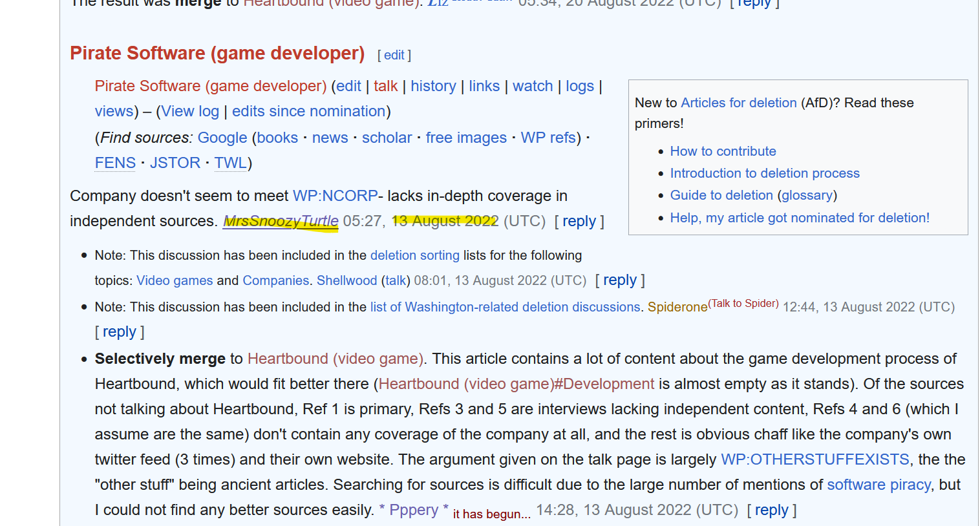Open 'Help, my article got nominated for deletion!' link
The width and height of the screenshot is (980, 526).
click(x=800, y=218)
